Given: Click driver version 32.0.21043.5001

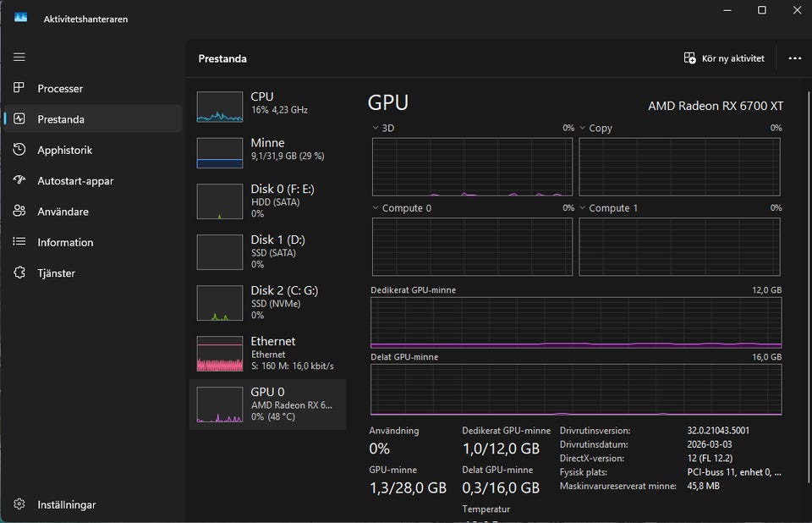Looking at the screenshot, I should [718, 431].
